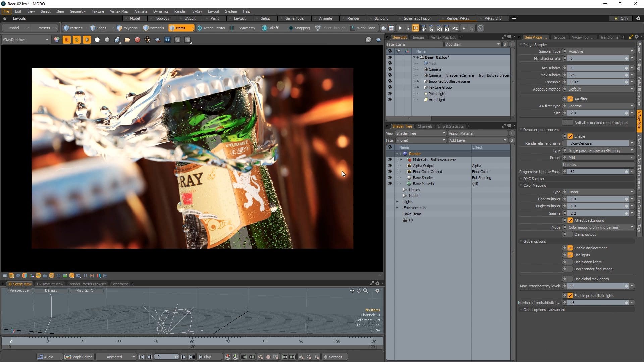Toggle the Use hidden lights checkbox
Viewport: 644px width, 362px height.
tap(570, 262)
